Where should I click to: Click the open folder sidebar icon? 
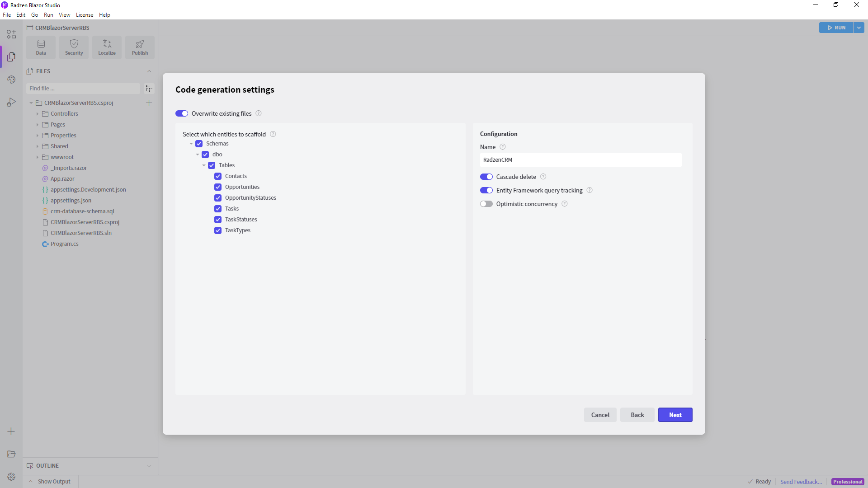pos(11,454)
